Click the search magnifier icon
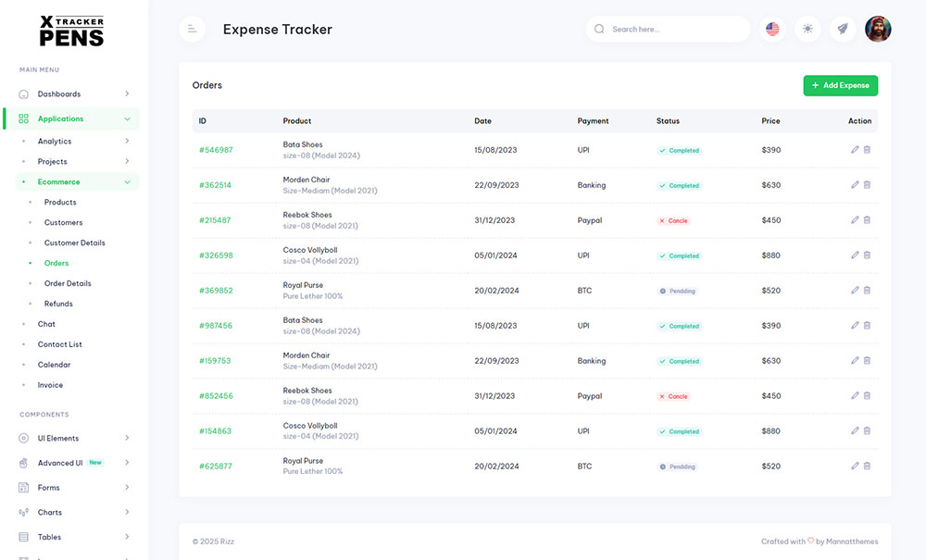The width and height of the screenshot is (926, 560). 599,29
